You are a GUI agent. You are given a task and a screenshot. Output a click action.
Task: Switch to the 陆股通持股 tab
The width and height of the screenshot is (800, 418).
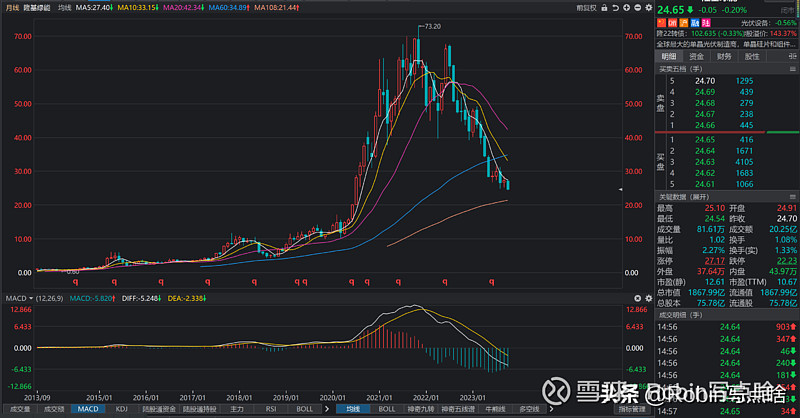(x=199, y=409)
